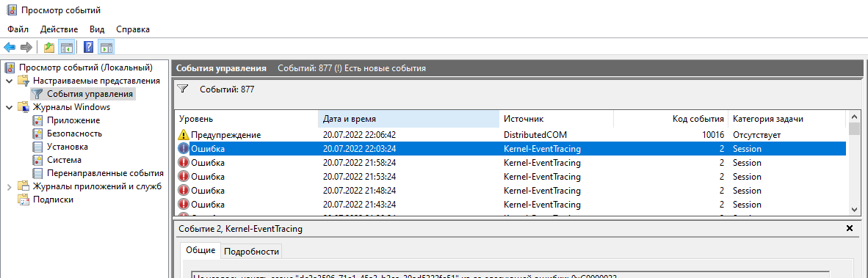Expand Журналы приложений и служб node
The height and width of the screenshot is (278, 868).
[9, 187]
